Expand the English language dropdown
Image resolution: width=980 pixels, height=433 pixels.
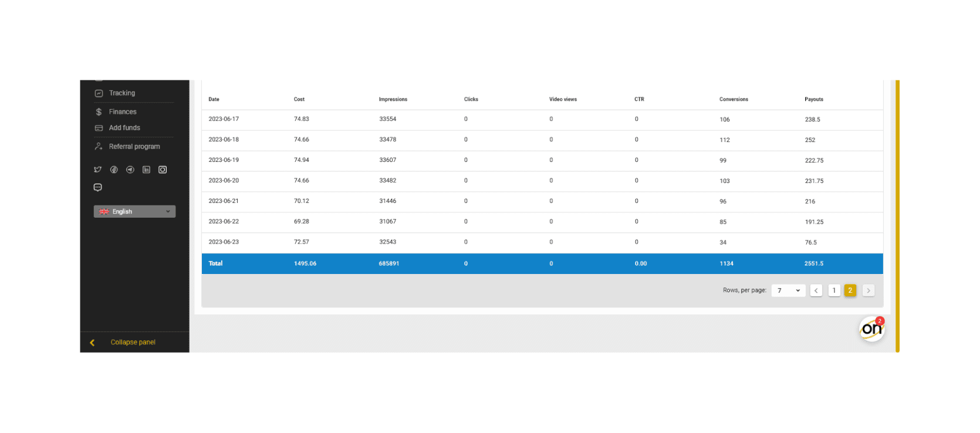(x=134, y=212)
